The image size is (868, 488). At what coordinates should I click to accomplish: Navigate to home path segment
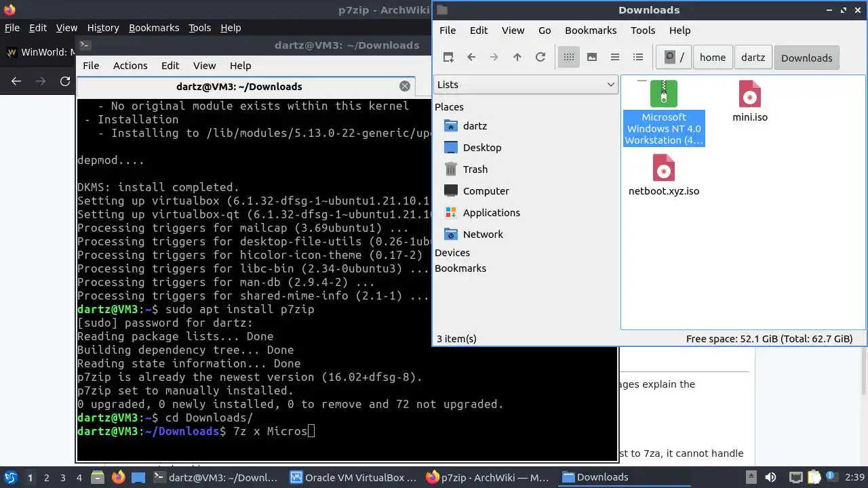[x=713, y=58]
